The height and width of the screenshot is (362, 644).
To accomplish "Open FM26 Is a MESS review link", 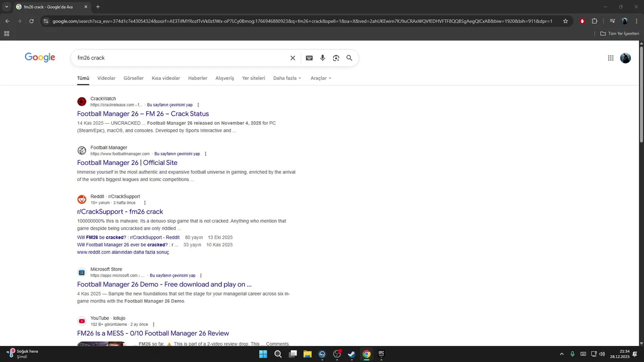I will [153, 333].
